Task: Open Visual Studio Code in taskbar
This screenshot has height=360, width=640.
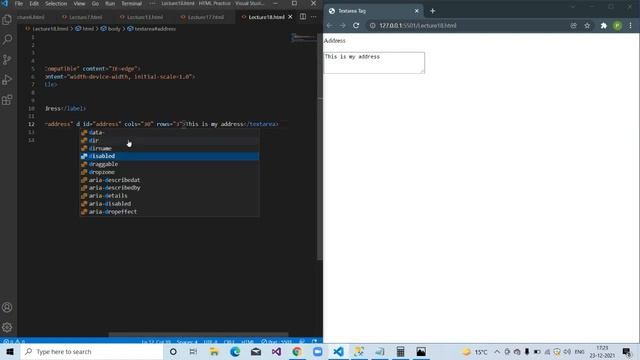Action: 338,351
